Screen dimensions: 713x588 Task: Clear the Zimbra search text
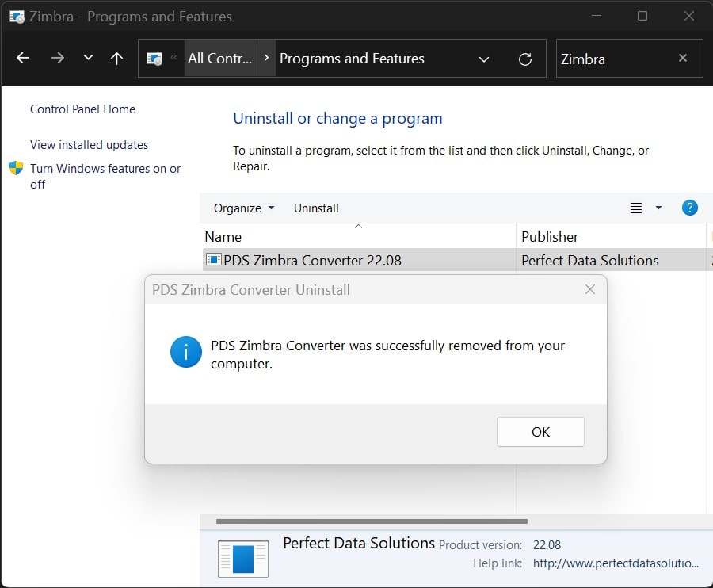point(683,58)
